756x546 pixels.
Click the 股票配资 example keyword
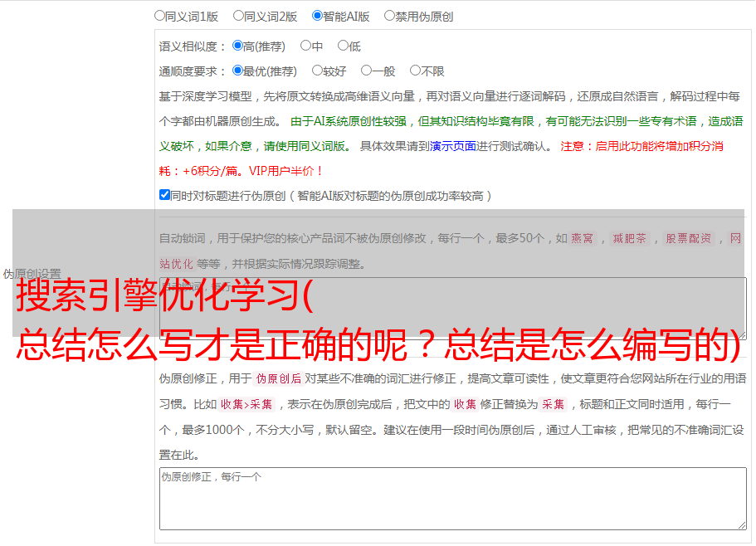tap(689, 238)
